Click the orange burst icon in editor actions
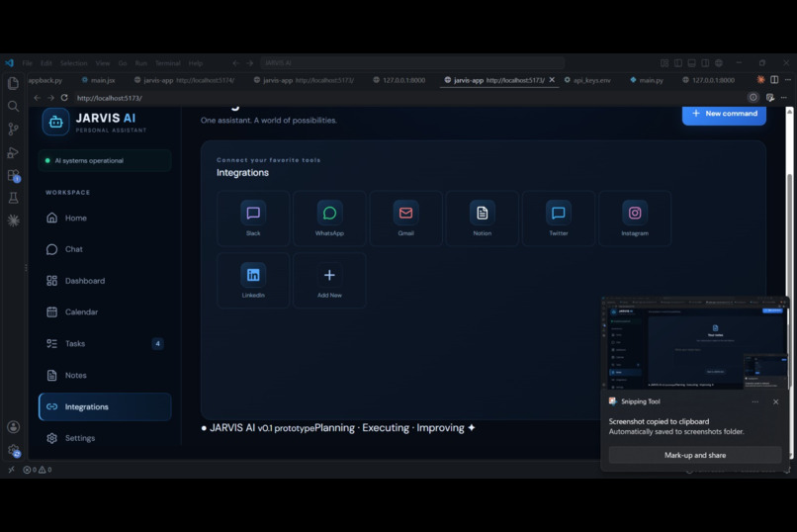The height and width of the screenshot is (532, 797). coord(761,80)
